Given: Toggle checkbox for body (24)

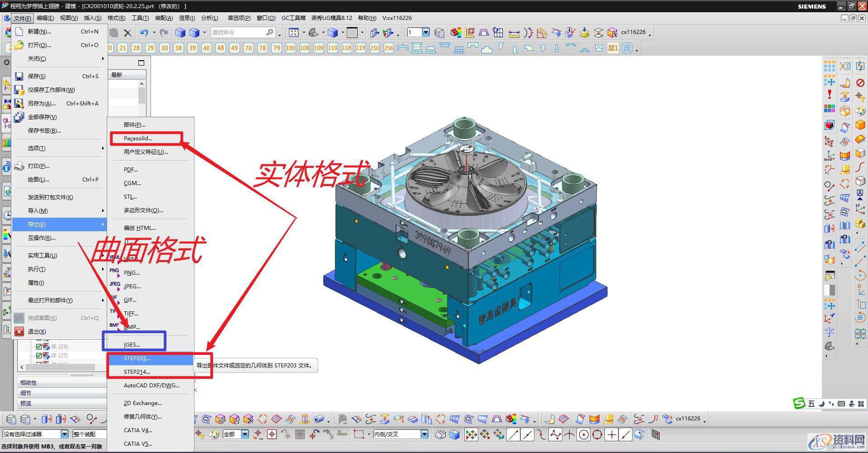Looking at the screenshot, I should [38, 347].
